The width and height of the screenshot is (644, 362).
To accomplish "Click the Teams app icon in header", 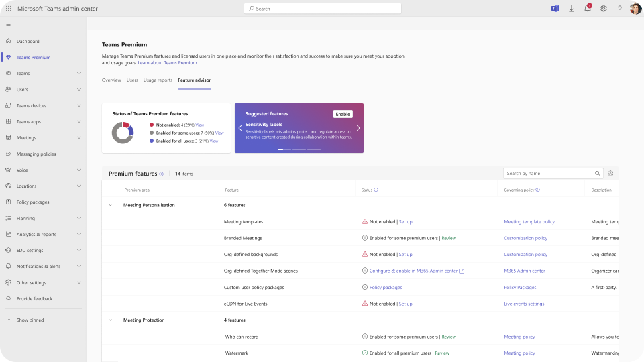I will point(555,9).
